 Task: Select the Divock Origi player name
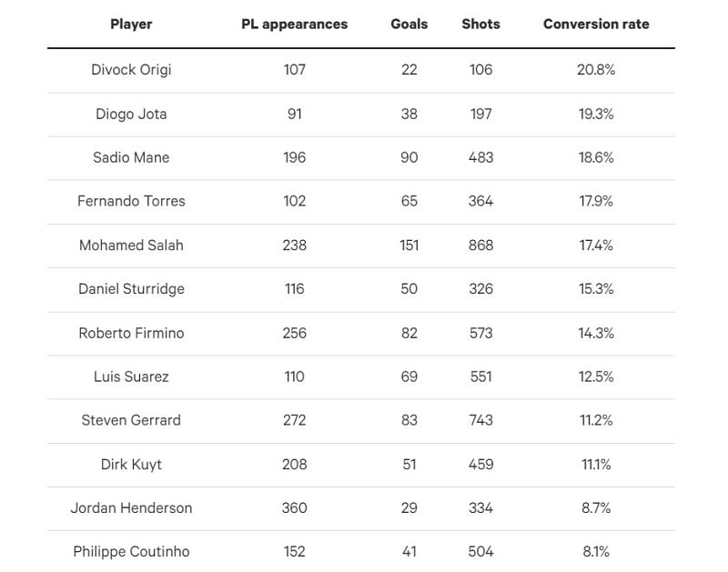131,69
